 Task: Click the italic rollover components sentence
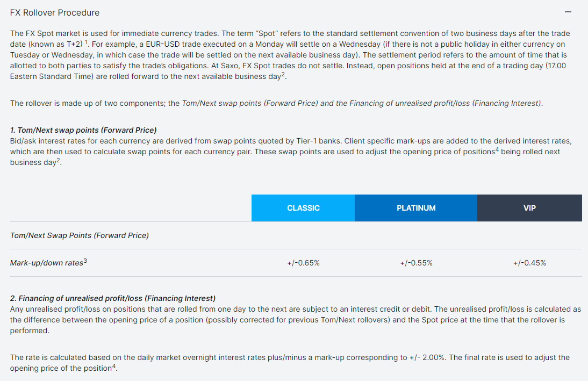(x=362, y=103)
